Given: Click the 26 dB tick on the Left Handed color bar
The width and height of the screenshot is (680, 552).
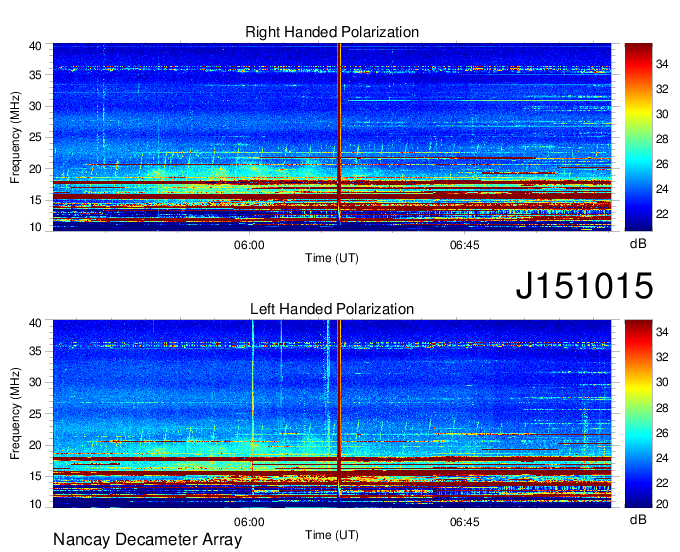Looking at the screenshot, I should click(662, 433).
